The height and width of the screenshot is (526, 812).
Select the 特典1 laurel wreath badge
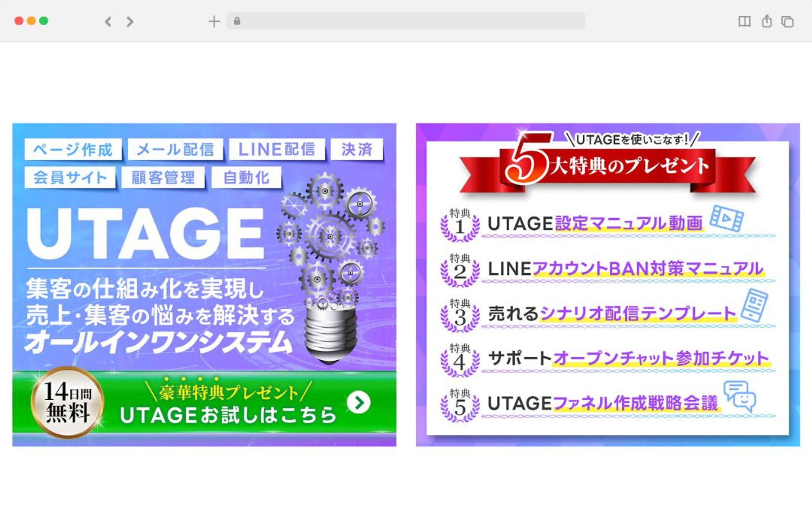[460, 227]
